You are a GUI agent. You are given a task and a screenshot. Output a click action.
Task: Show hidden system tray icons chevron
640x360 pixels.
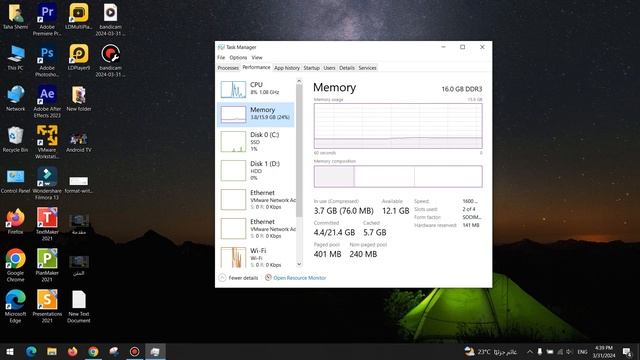[x=529, y=351]
